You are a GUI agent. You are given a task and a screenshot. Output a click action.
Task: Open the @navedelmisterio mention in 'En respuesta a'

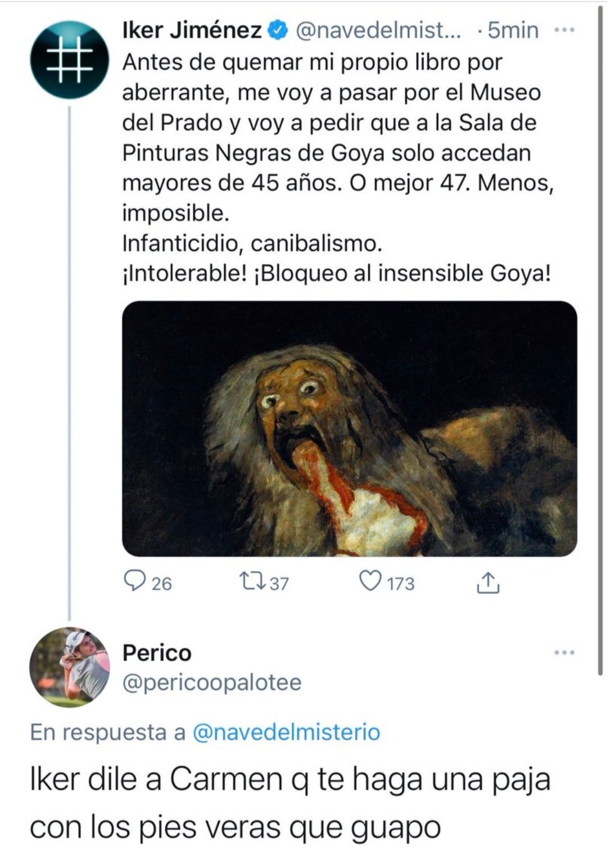click(x=286, y=732)
